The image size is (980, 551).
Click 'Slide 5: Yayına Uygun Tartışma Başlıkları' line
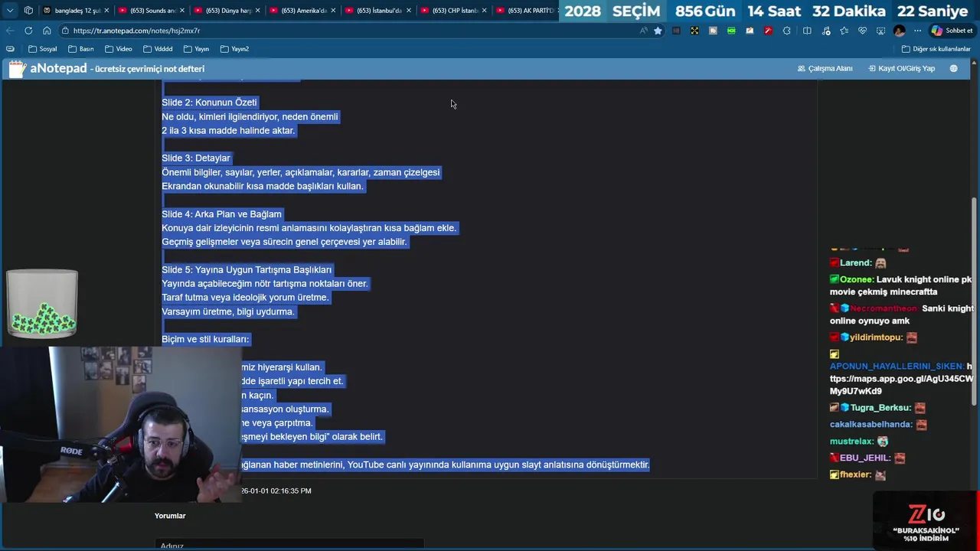coord(247,269)
